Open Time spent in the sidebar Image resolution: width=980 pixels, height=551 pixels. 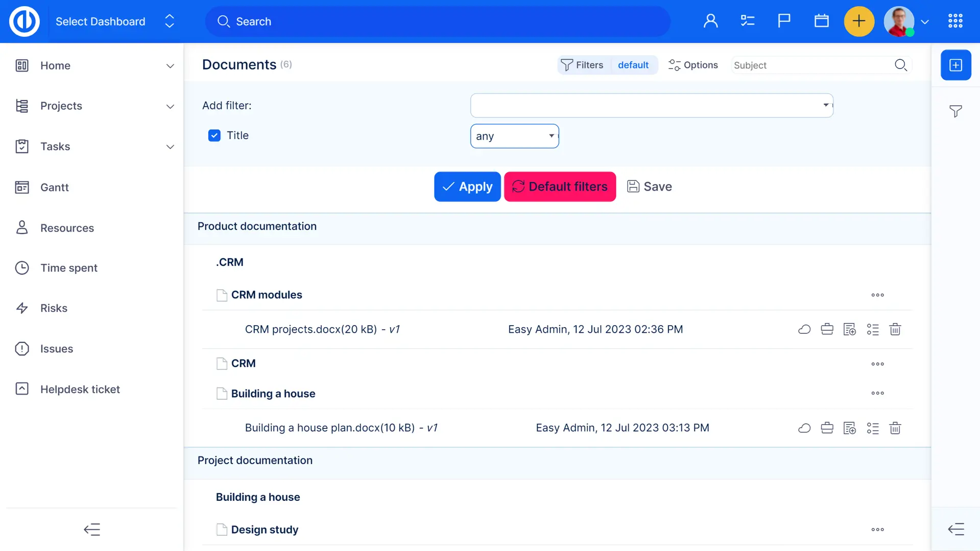pos(69,268)
